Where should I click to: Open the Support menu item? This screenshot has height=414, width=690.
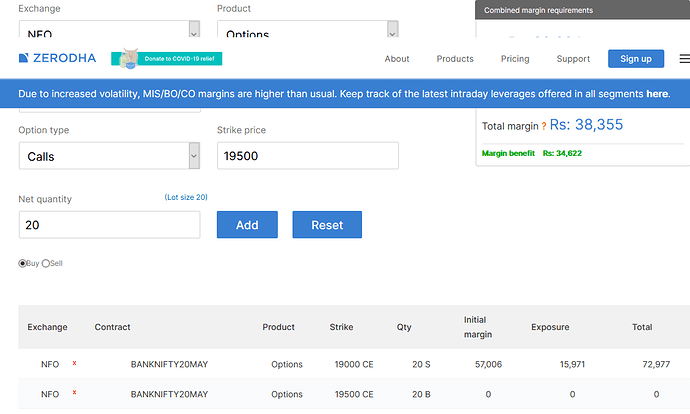click(573, 59)
